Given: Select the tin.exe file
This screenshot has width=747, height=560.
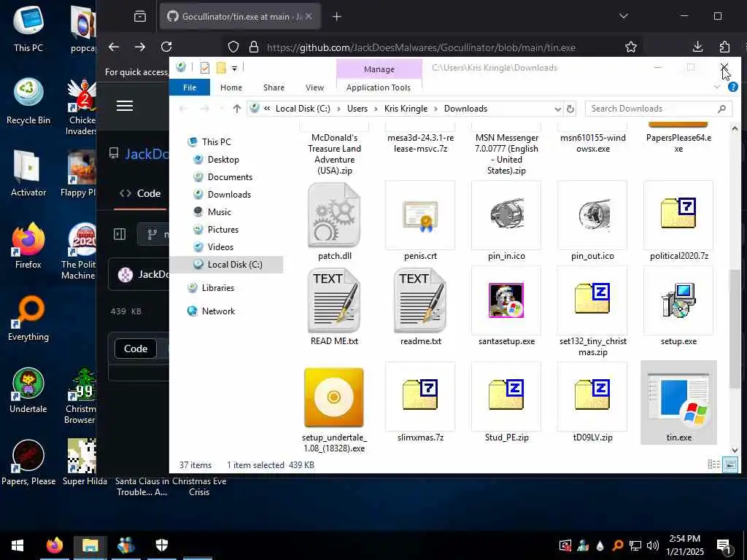Looking at the screenshot, I should (678, 402).
